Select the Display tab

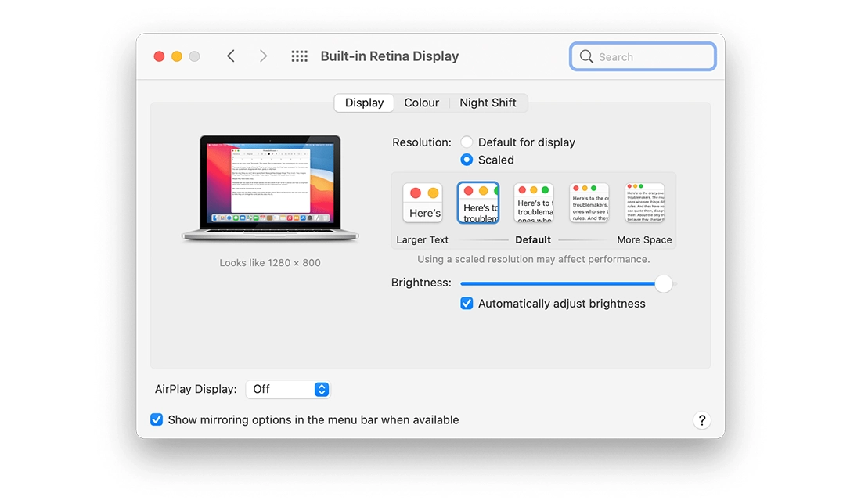(364, 103)
